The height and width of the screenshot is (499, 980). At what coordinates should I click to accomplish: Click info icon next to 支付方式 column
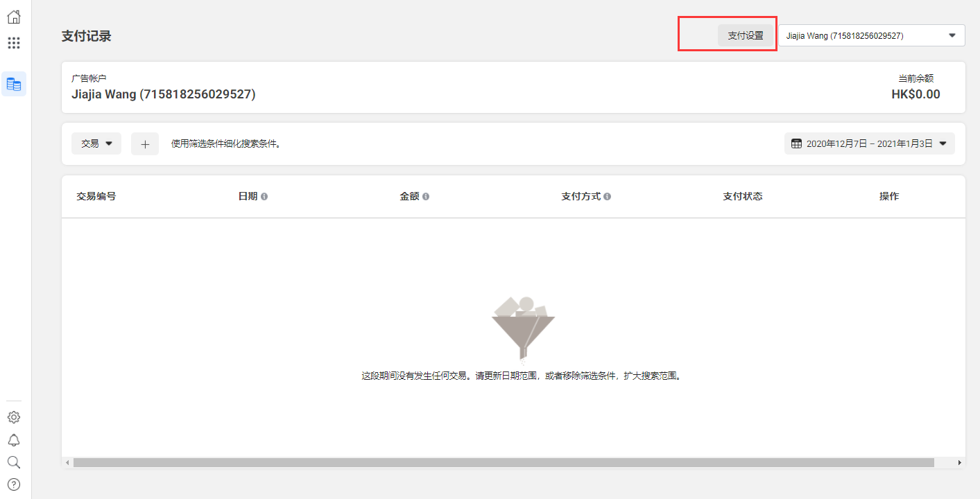point(607,197)
